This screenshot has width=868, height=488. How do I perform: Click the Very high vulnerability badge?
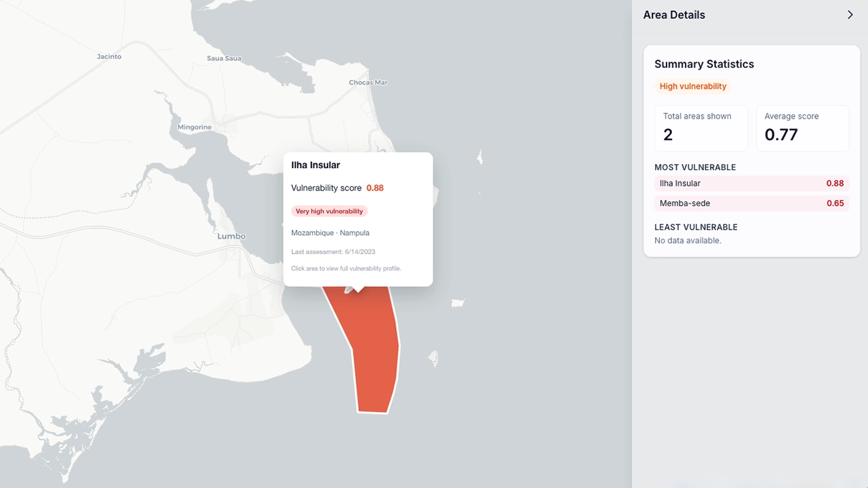pyautogui.click(x=329, y=211)
